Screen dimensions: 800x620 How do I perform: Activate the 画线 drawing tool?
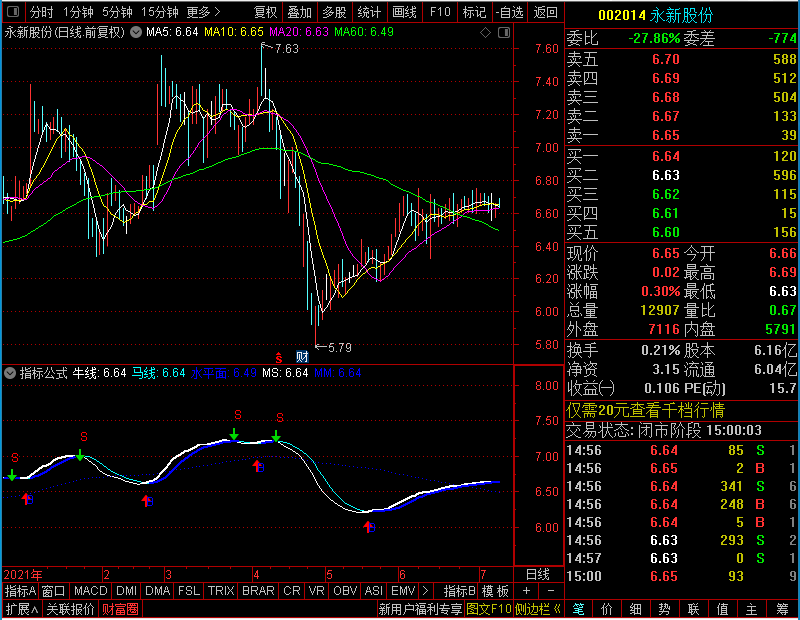(x=404, y=12)
